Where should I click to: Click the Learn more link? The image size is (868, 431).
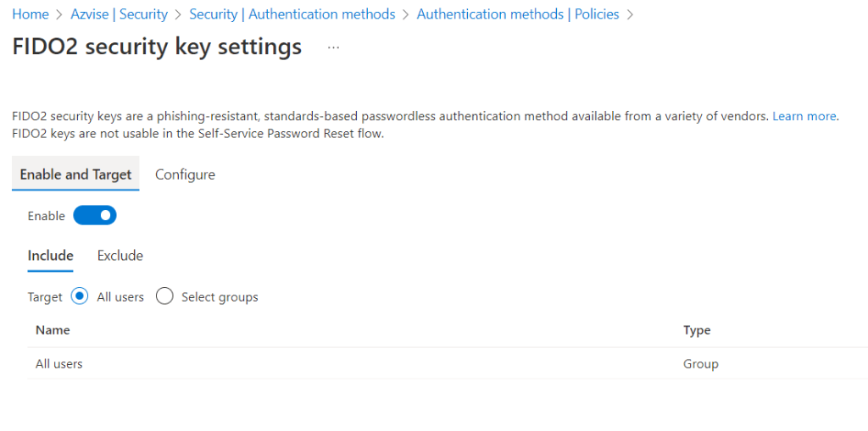point(804,116)
